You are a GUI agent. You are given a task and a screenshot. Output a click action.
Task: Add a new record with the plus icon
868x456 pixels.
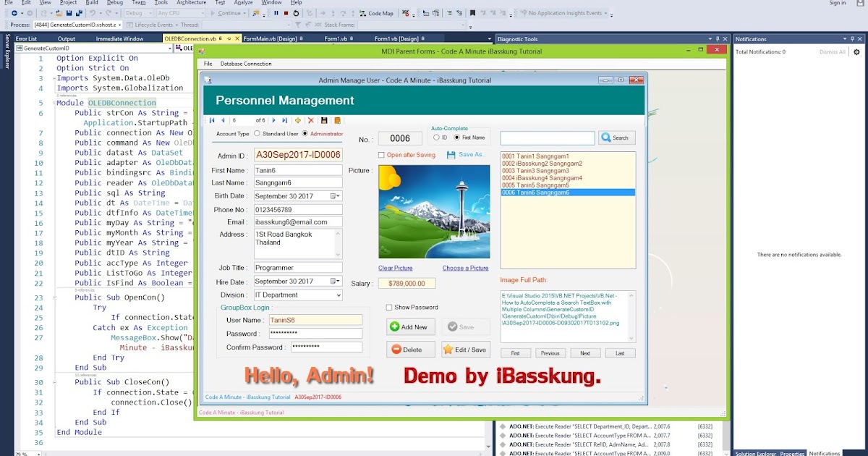click(x=298, y=120)
